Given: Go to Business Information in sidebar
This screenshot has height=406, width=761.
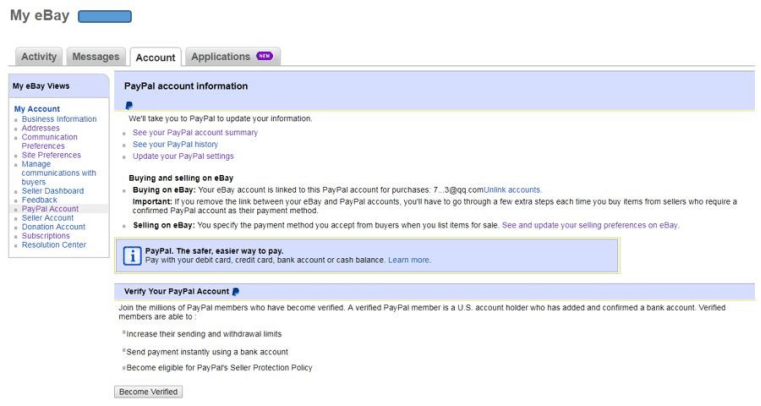Looking at the screenshot, I should pos(59,119).
